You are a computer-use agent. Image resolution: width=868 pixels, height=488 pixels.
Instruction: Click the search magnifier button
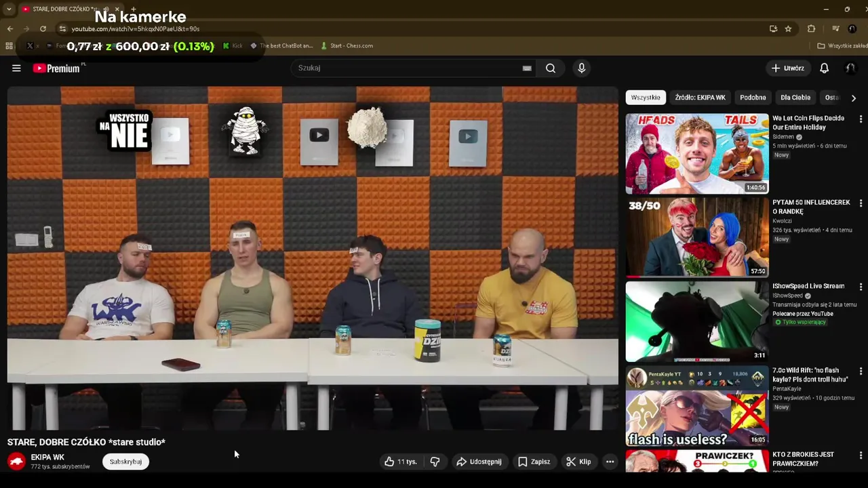(x=551, y=68)
